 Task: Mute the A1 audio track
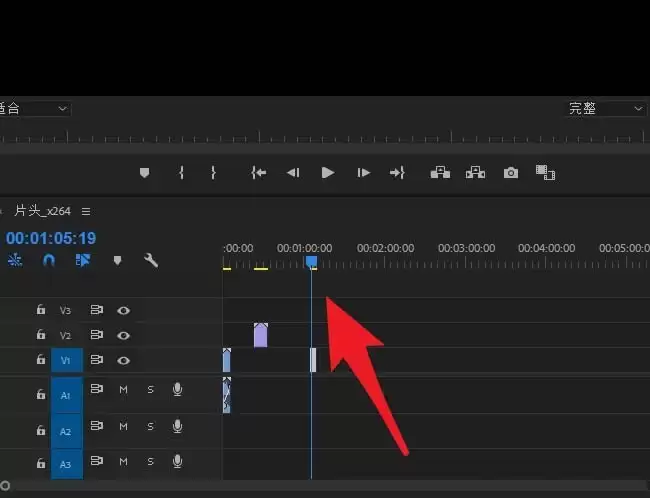[124, 389]
